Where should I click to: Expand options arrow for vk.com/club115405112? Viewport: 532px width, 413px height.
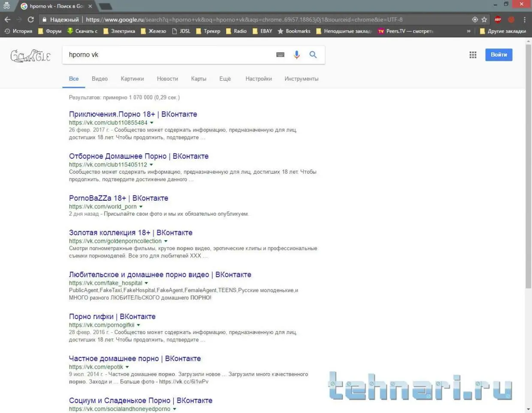pos(151,165)
